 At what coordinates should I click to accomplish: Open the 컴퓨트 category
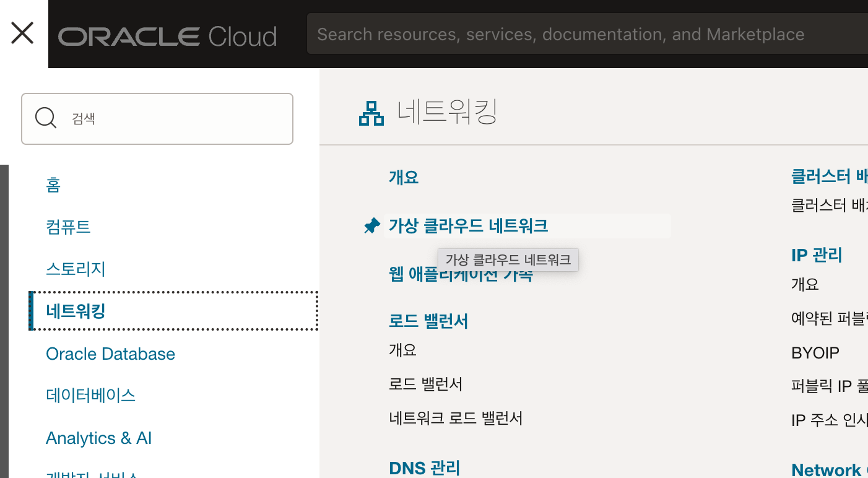(x=69, y=227)
